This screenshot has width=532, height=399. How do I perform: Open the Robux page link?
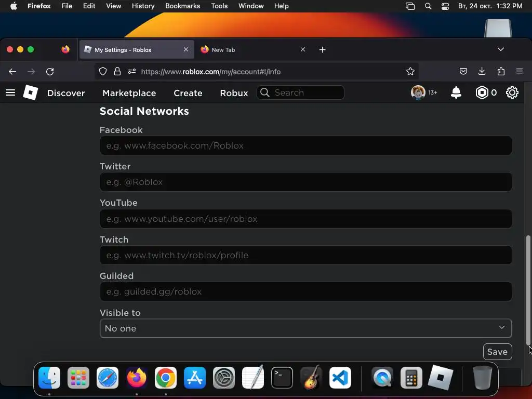[234, 93]
